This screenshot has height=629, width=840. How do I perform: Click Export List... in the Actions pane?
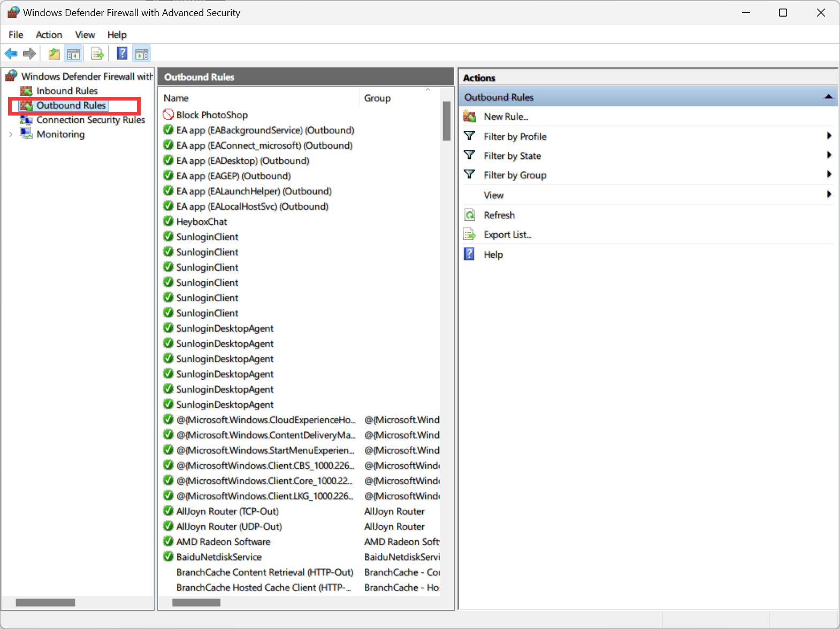(507, 234)
